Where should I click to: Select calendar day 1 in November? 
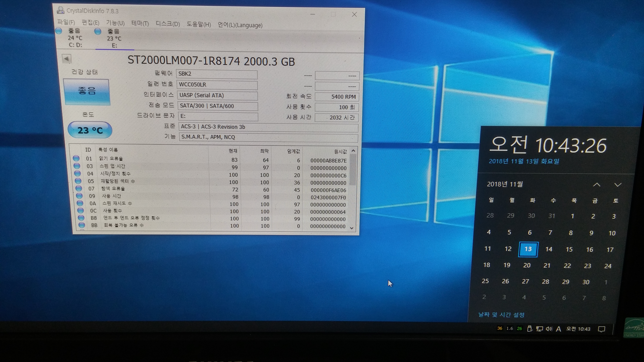(572, 216)
